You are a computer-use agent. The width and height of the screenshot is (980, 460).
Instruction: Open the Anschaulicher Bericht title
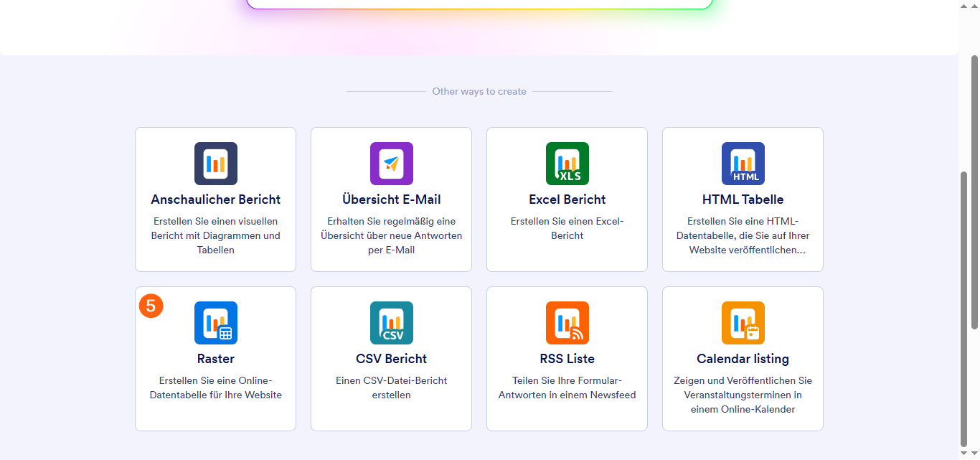tap(215, 200)
